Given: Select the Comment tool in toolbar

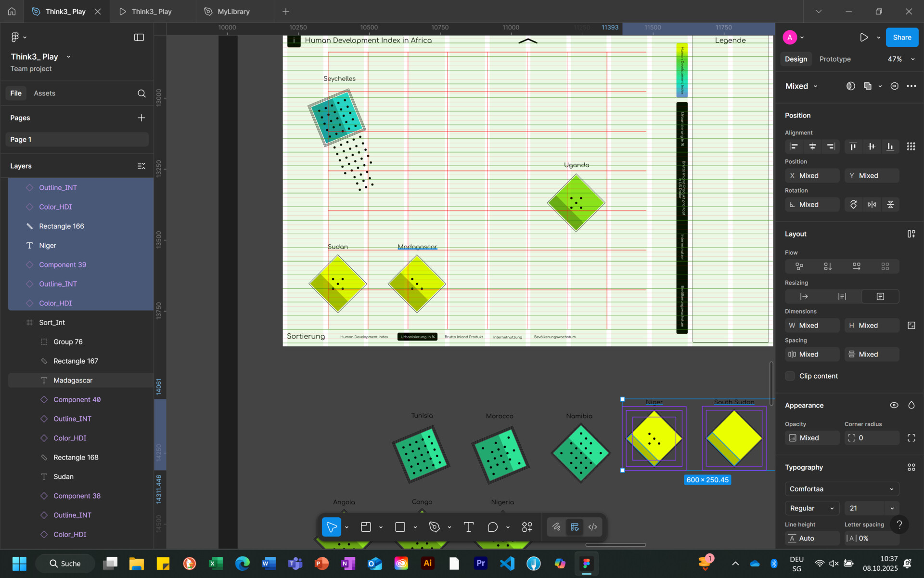Looking at the screenshot, I should (x=492, y=527).
